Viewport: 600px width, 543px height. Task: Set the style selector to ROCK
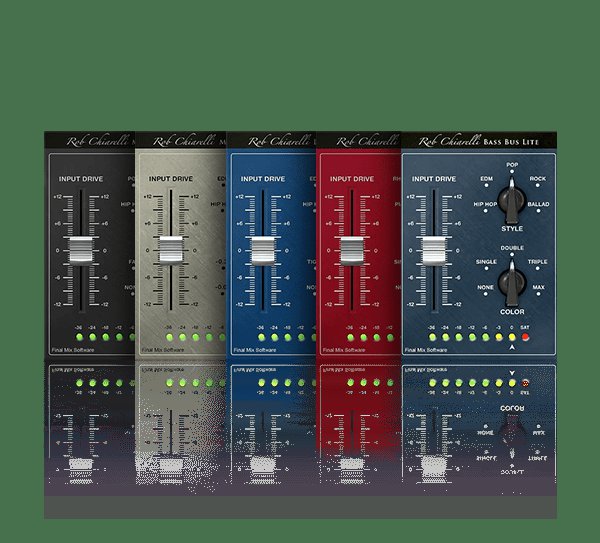click(538, 181)
